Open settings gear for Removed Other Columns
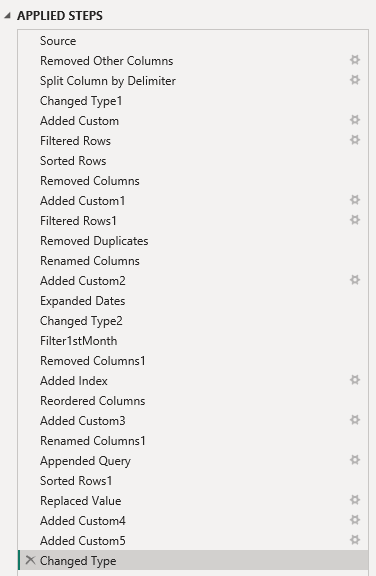This screenshot has height=576, width=376. point(355,60)
